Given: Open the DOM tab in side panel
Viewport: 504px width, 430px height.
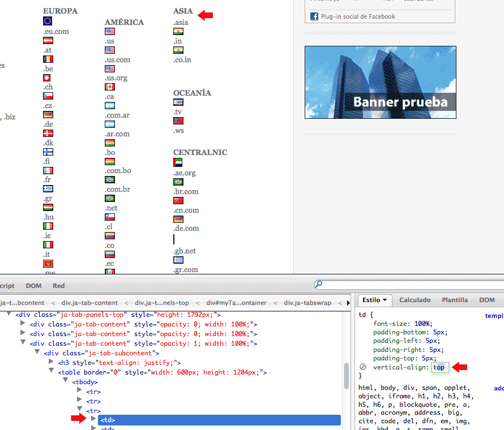Looking at the screenshot, I should 486,300.
